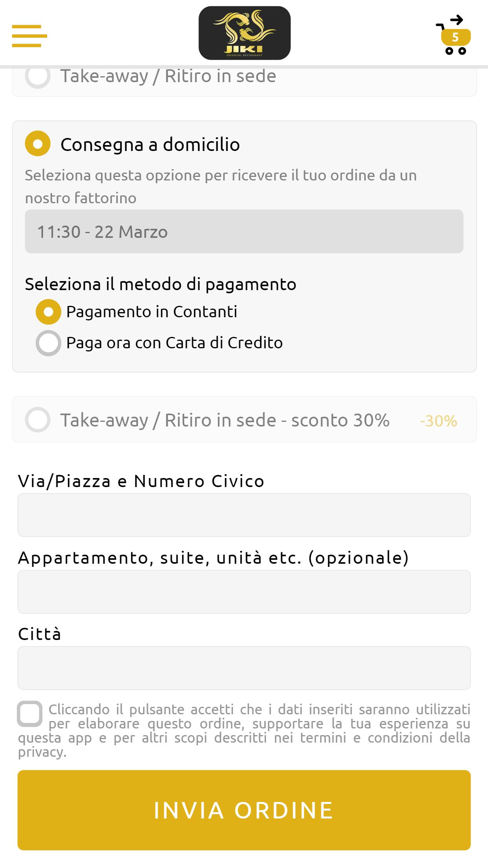Tap the Pagamento in Contanti label

tap(152, 312)
